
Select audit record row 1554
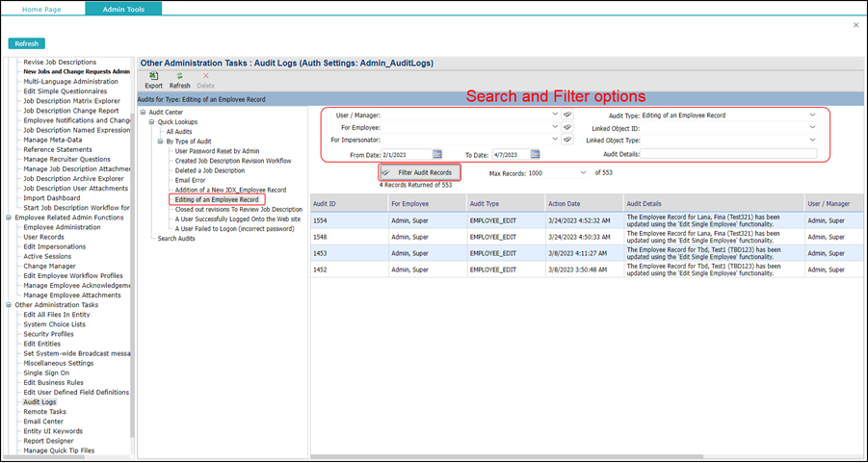point(587,221)
